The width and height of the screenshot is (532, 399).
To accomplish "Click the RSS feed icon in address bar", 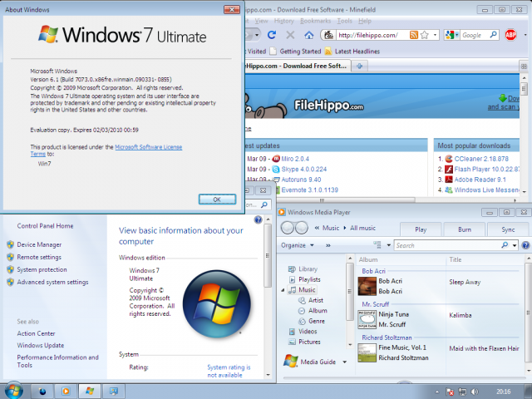I will point(414,35).
